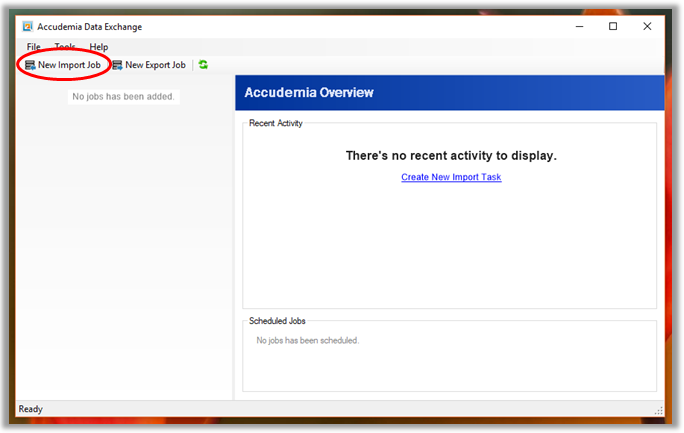Maximize the Accudemia Data Exchange window
684x433 pixels.
[x=613, y=27]
